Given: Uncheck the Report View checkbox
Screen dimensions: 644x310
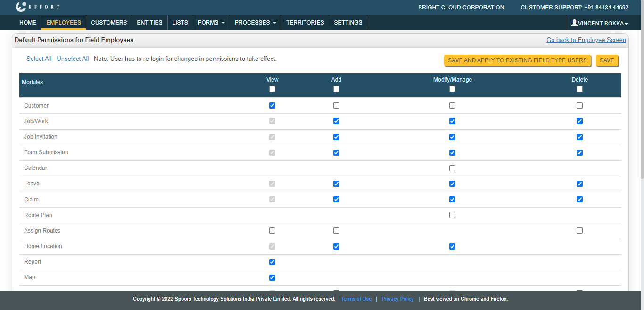Looking at the screenshot, I should 272,262.
